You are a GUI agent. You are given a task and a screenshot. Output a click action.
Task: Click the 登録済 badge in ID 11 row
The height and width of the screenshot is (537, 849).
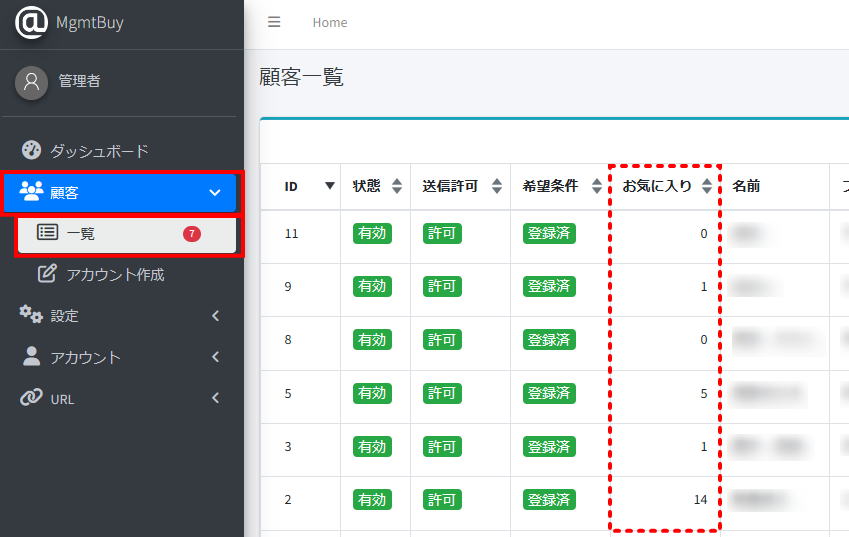[x=549, y=233]
